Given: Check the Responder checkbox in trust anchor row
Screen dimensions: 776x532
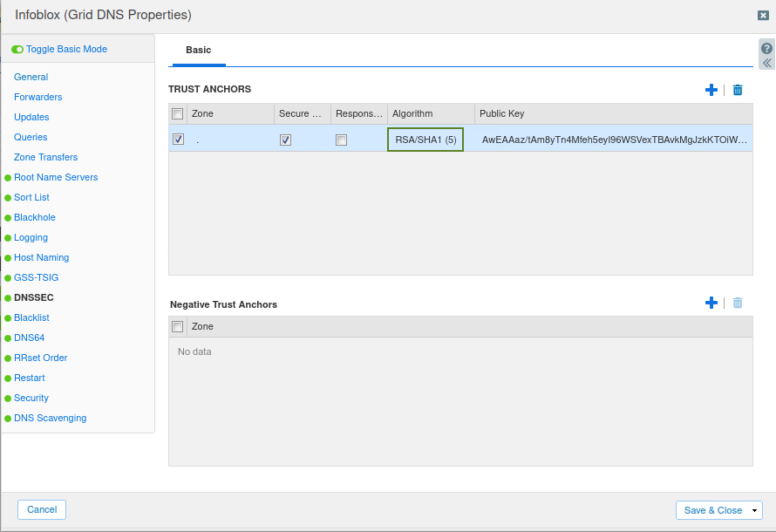Looking at the screenshot, I should click(x=341, y=140).
